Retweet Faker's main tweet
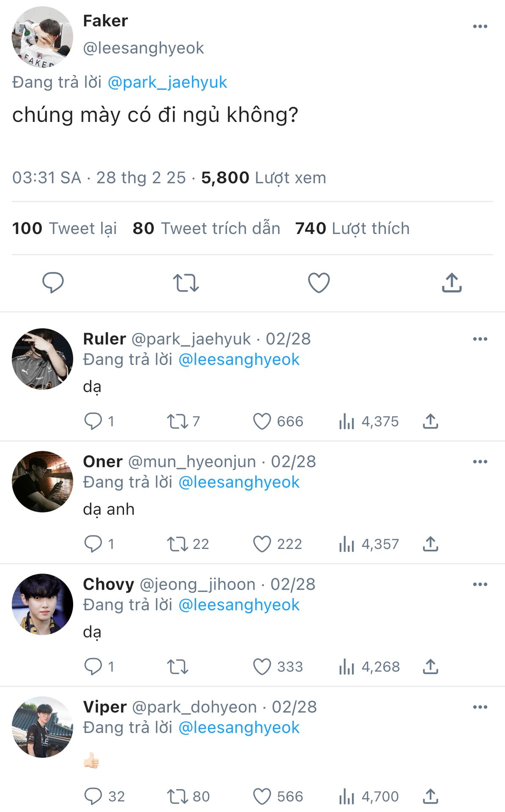The image size is (505, 812). [186, 283]
